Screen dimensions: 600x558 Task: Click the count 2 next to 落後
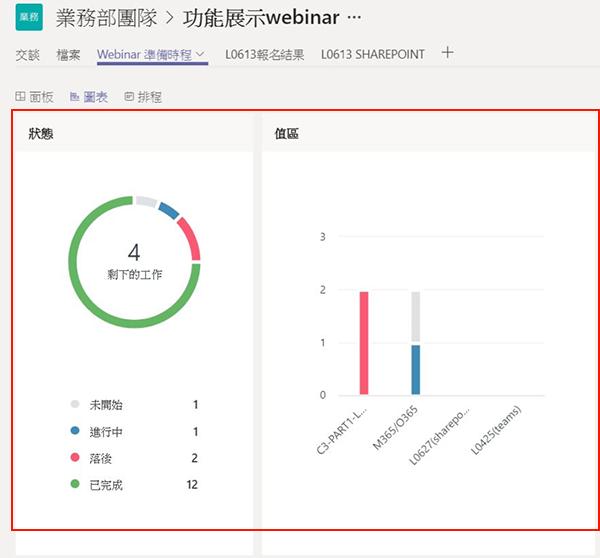tap(194, 458)
